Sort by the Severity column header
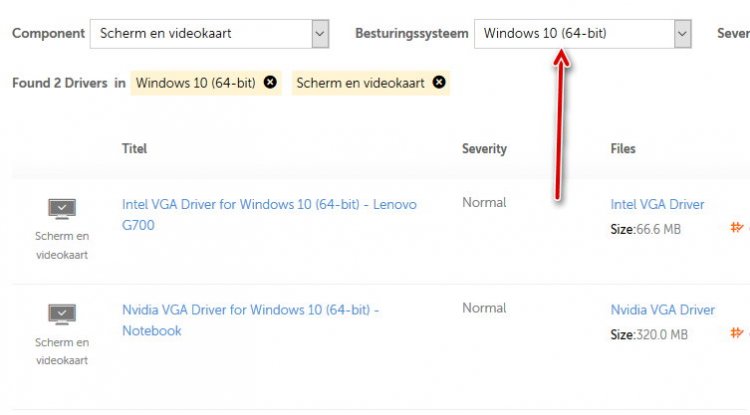Screen dimensions: 750x415 pos(484,149)
